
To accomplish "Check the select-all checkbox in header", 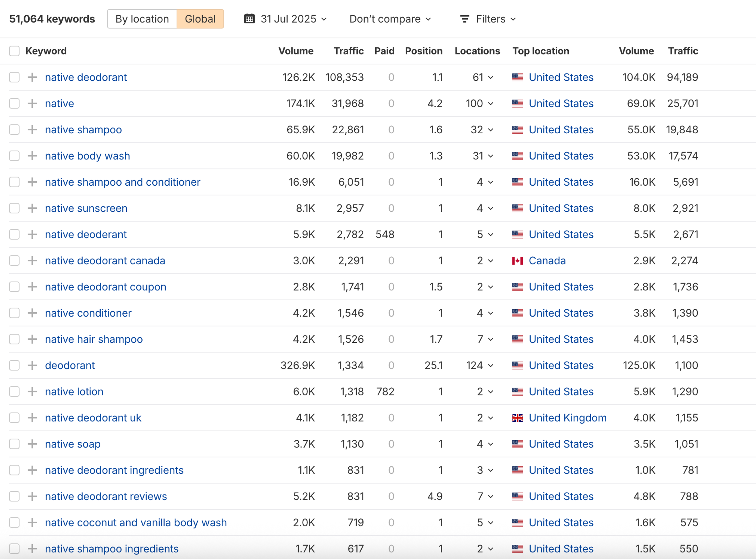I will point(14,51).
